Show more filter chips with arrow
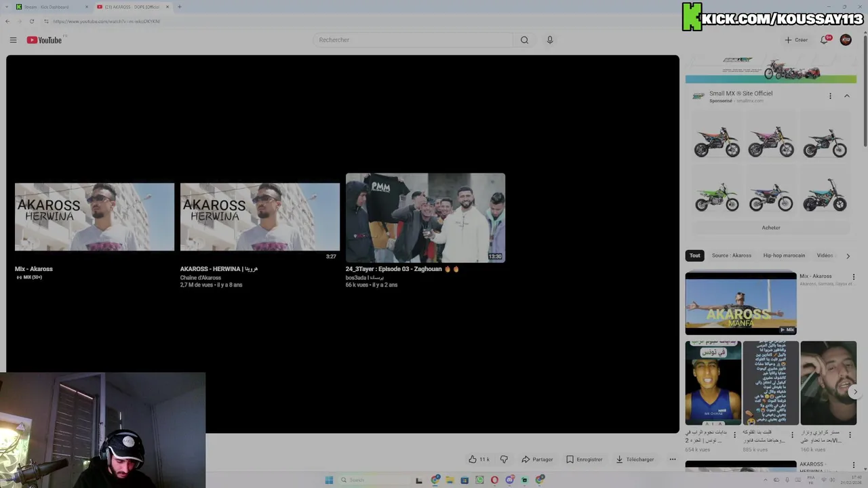868x488 pixels. [x=848, y=256]
